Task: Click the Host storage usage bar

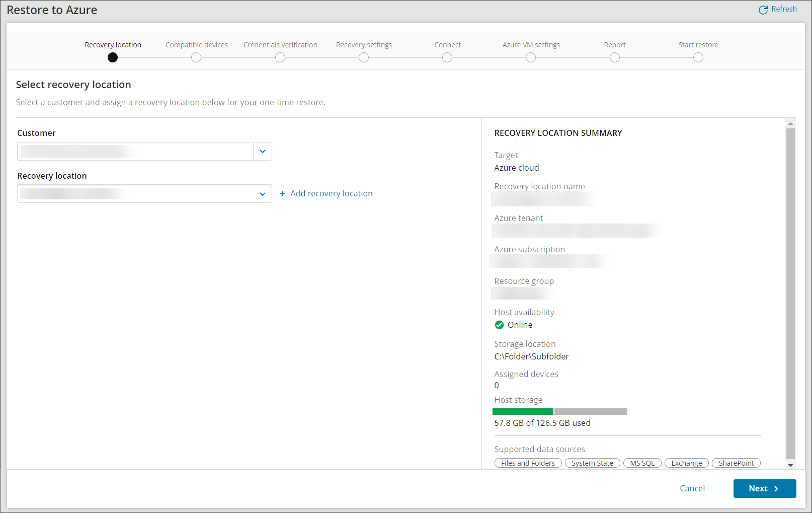Action: click(x=560, y=411)
